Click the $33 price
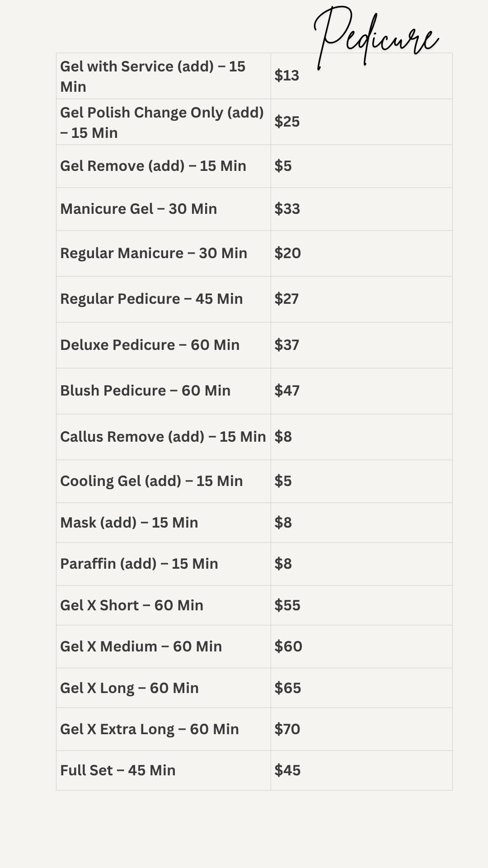 point(287,209)
